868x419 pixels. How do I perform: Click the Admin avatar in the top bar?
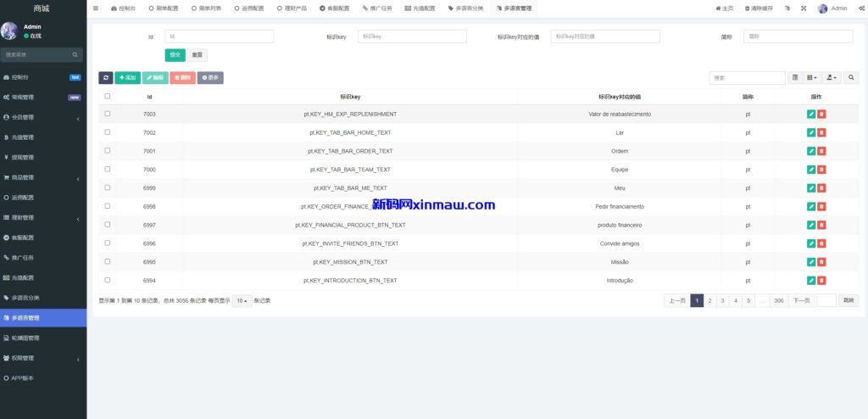[822, 8]
